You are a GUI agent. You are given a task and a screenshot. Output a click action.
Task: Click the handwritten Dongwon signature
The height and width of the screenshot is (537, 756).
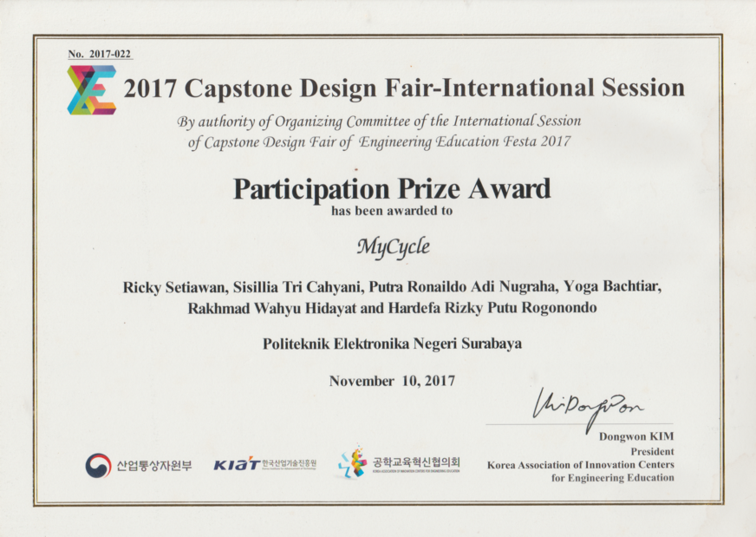pos(586,409)
